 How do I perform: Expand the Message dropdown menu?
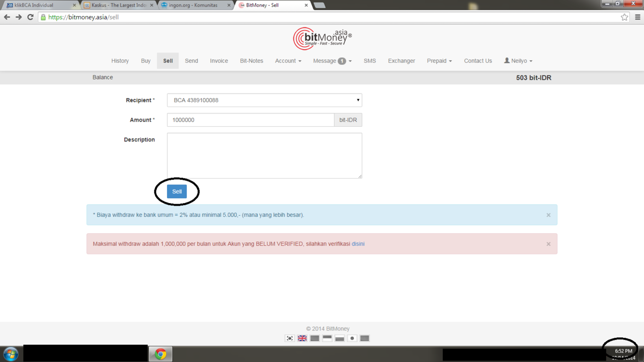click(x=332, y=61)
